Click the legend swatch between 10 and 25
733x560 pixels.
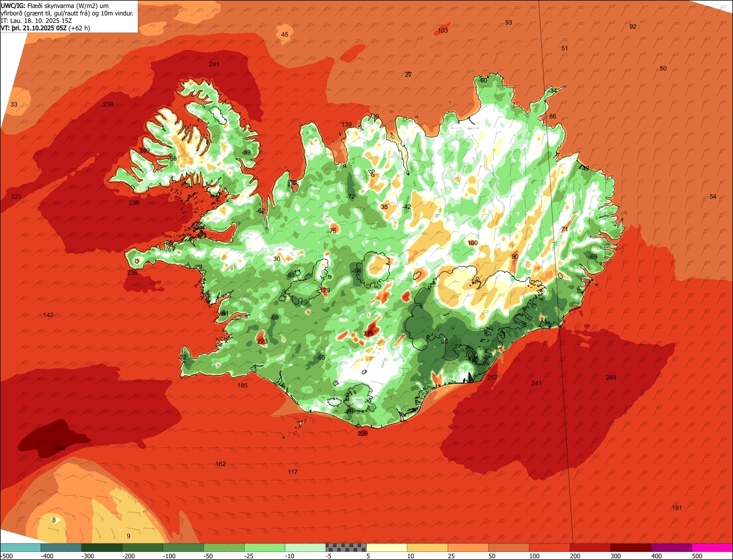(427, 547)
